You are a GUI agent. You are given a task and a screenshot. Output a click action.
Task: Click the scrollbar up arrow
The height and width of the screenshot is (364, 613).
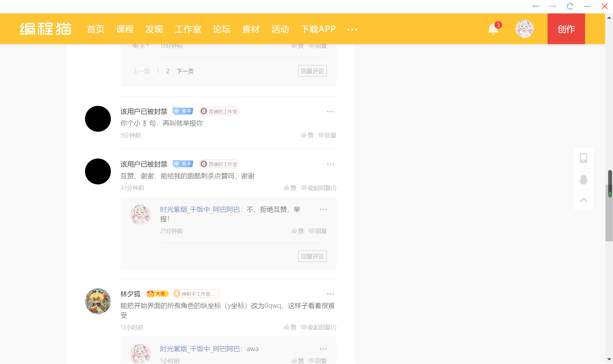click(609, 18)
